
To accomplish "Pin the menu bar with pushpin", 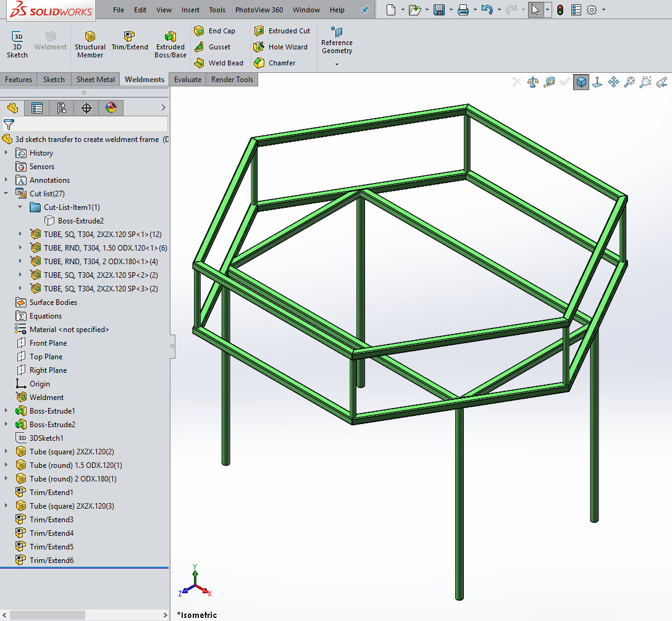I will [x=364, y=10].
